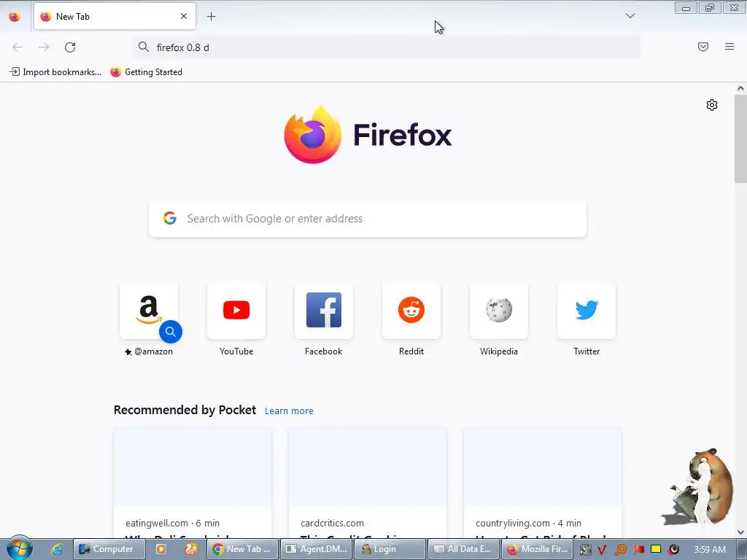This screenshot has height=560, width=747.
Task: Click the page scrollbar down arrow
Action: pos(740,532)
